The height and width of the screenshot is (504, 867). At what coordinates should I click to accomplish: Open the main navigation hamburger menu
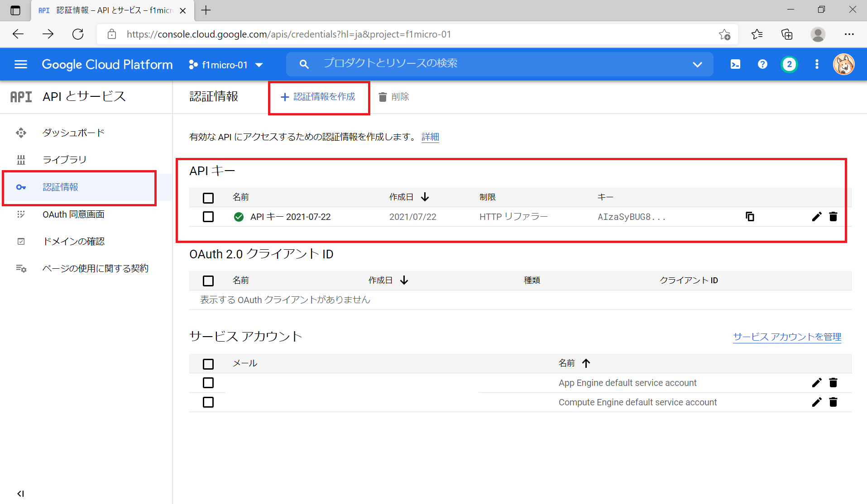coord(21,64)
